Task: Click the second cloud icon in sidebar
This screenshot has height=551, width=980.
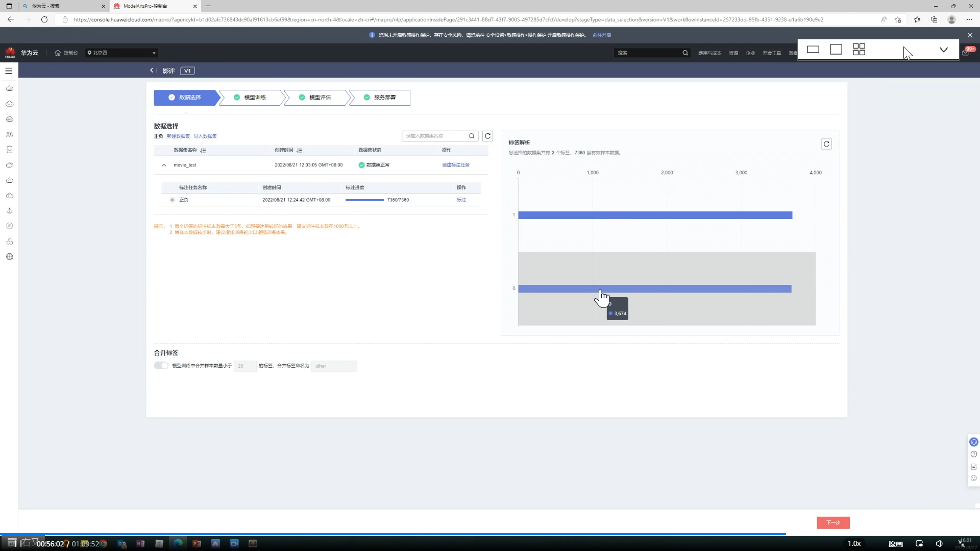Action: pos(9,104)
